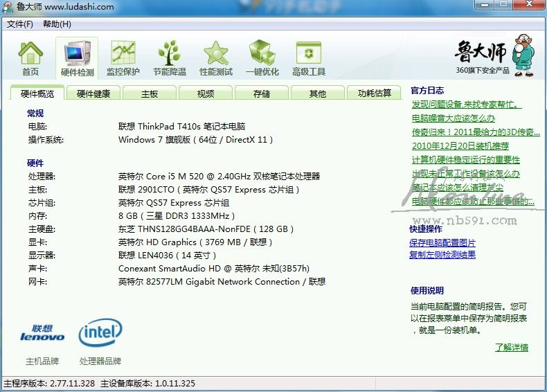
Task: Click the title bar app icon
Action: point(8,6)
